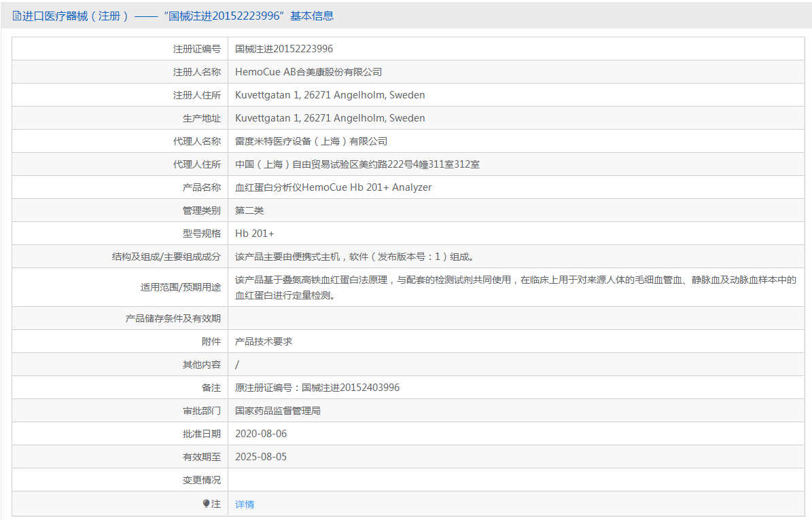Select the address in the 生产地址 row

click(330, 118)
